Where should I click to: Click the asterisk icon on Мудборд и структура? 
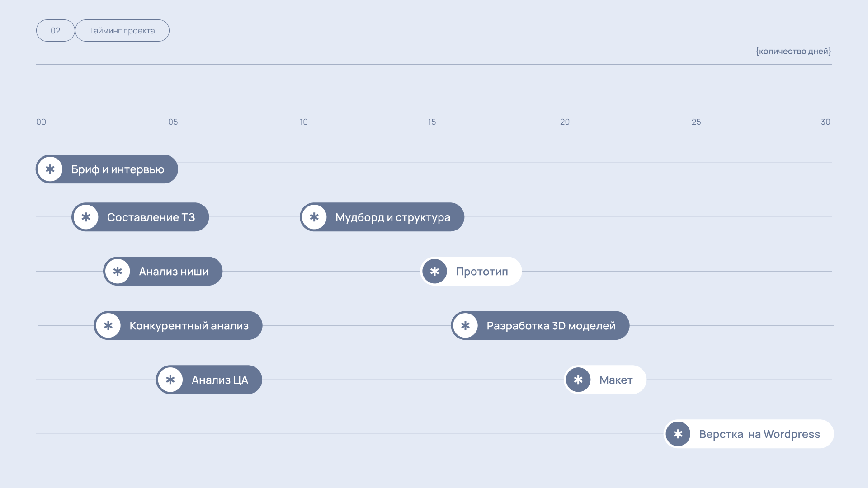tap(314, 217)
